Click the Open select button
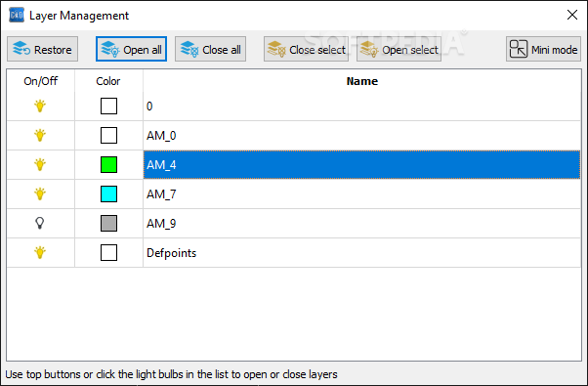The height and width of the screenshot is (386, 588). pyautogui.click(x=399, y=49)
